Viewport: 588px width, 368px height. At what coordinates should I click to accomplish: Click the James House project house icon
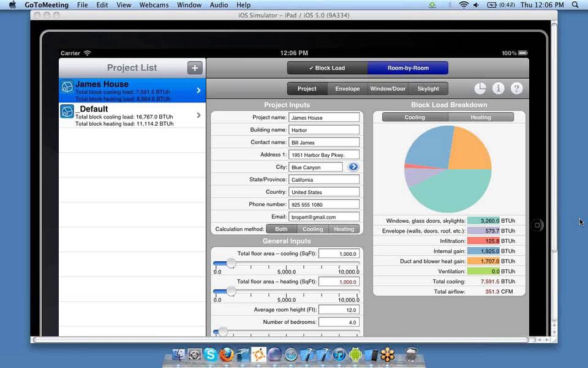[x=67, y=86]
